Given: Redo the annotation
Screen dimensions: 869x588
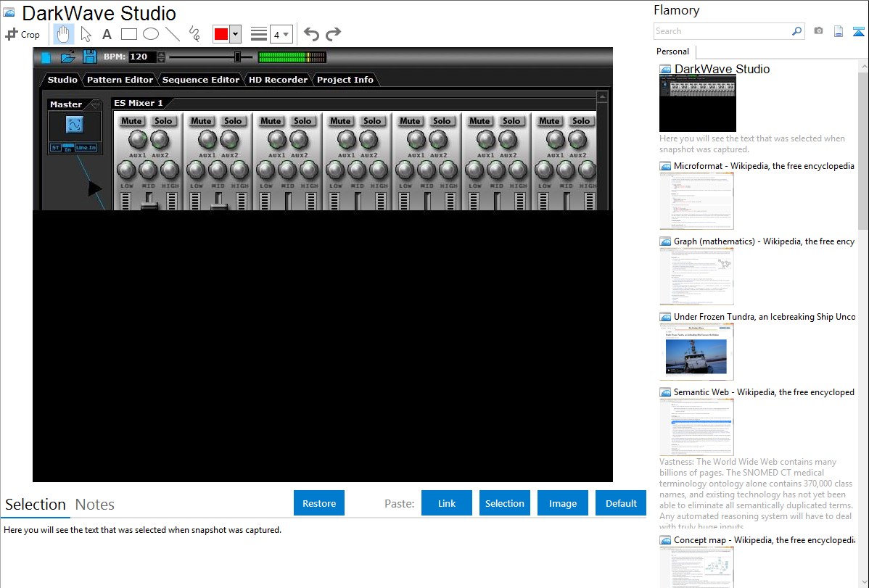Looking at the screenshot, I should [333, 34].
